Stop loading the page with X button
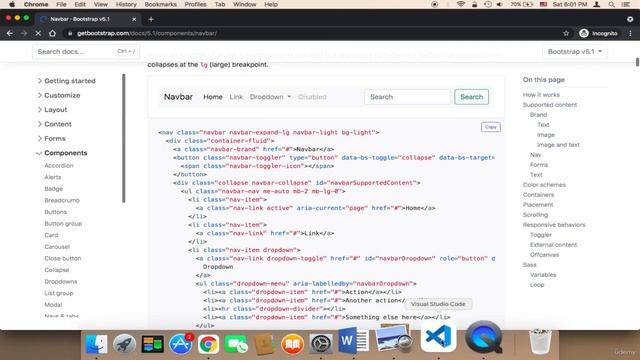640x360 pixels. pos(38,33)
